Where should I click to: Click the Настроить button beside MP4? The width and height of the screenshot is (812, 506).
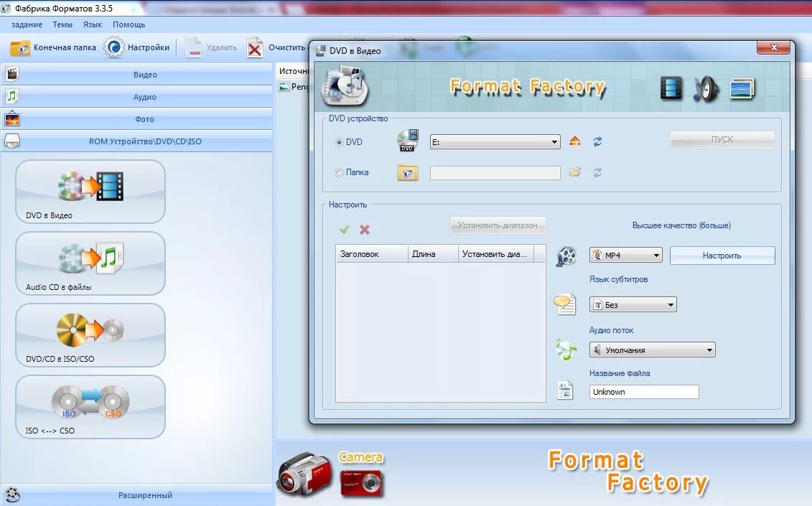[x=722, y=256]
